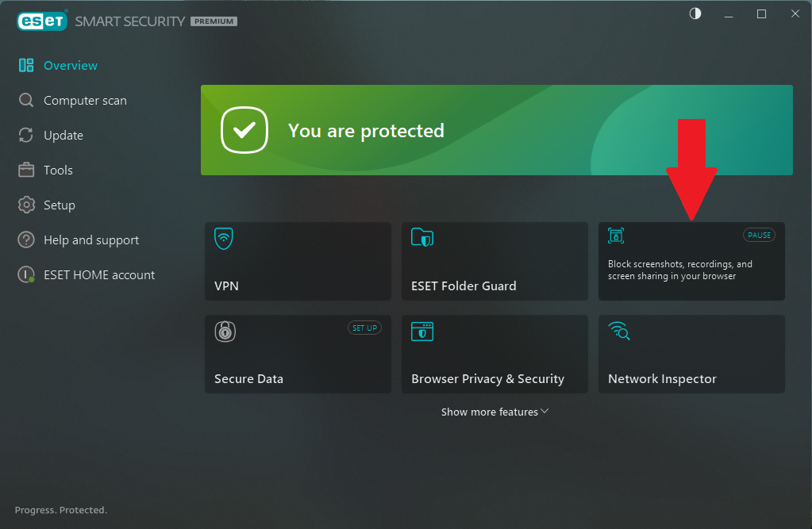Open the VPN tile label
This screenshot has height=529, width=812.
226,286
